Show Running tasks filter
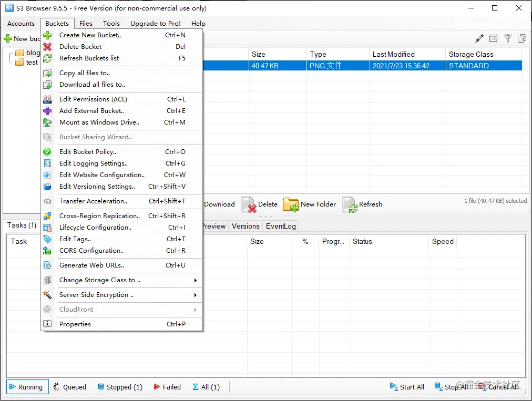 (x=27, y=387)
